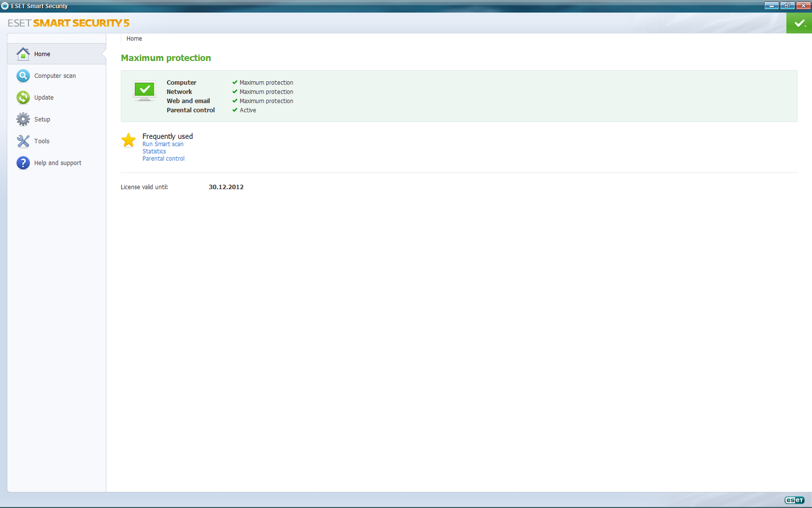Go to Computer scan section
The height and width of the screenshot is (508, 812).
tap(55, 76)
